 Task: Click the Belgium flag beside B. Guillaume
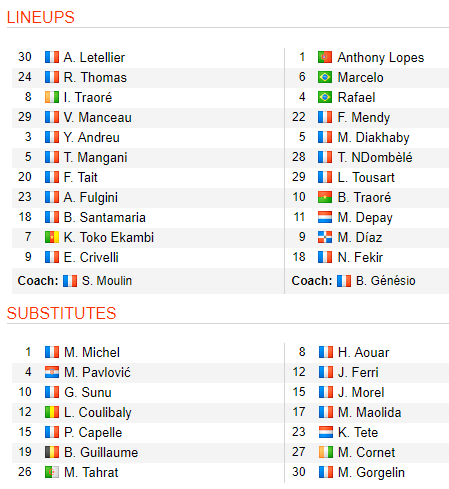pos(52,452)
